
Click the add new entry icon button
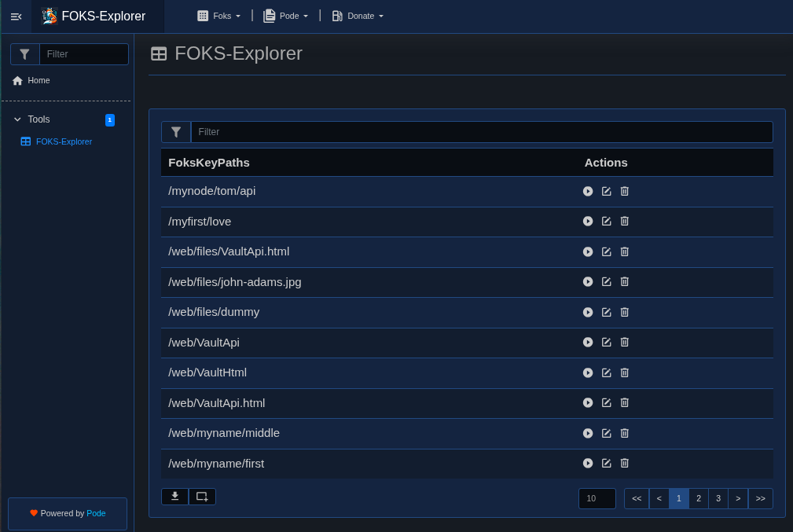tap(202, 497)
